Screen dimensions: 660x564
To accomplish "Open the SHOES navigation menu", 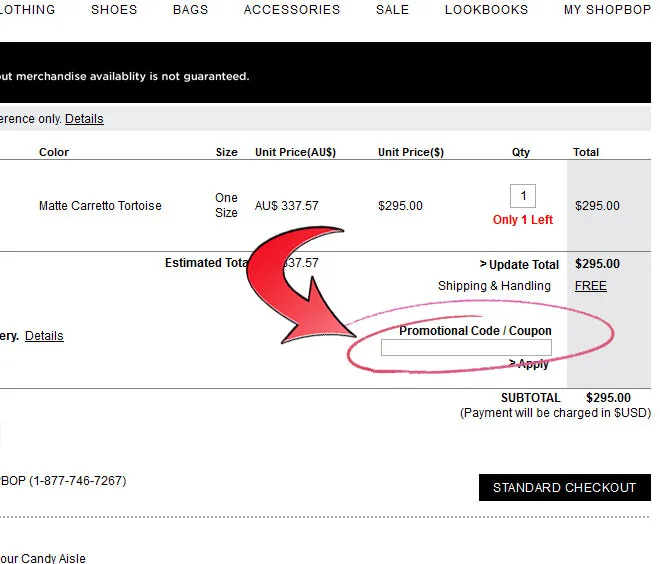I will tap(114, 10).
